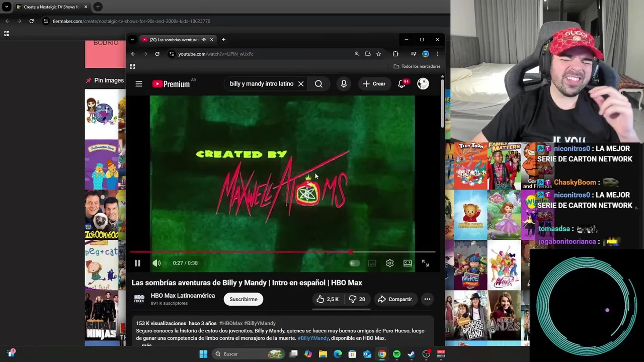
Task: Select the Peg + Cat show image
Action: coord(102,264)
